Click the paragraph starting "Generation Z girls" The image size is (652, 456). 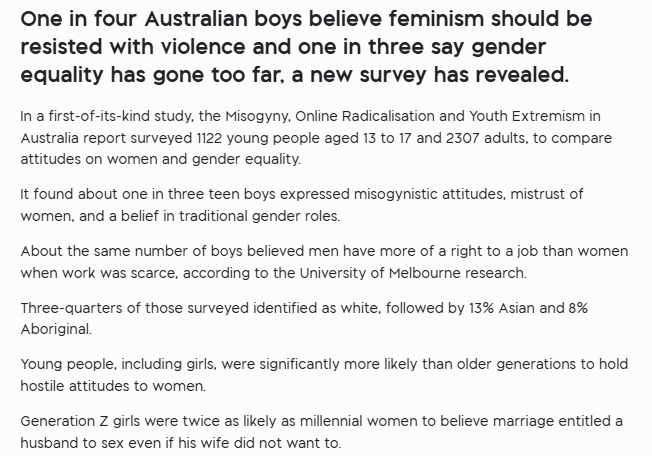coord(321,432)
